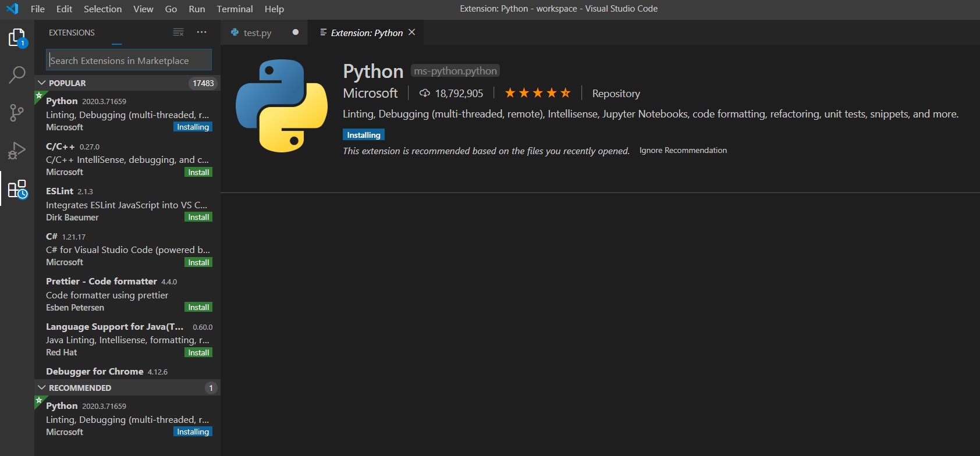Click the Esben Petersen publisher name

75,308
